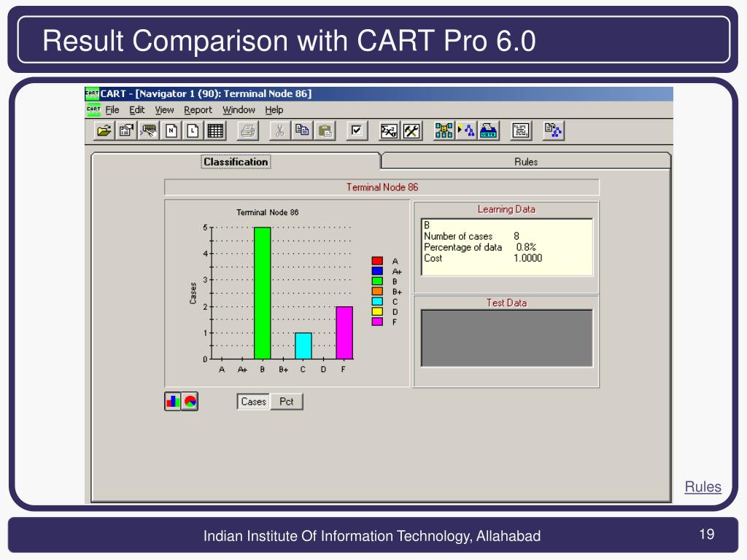Click the translate model tree icon

553,131
